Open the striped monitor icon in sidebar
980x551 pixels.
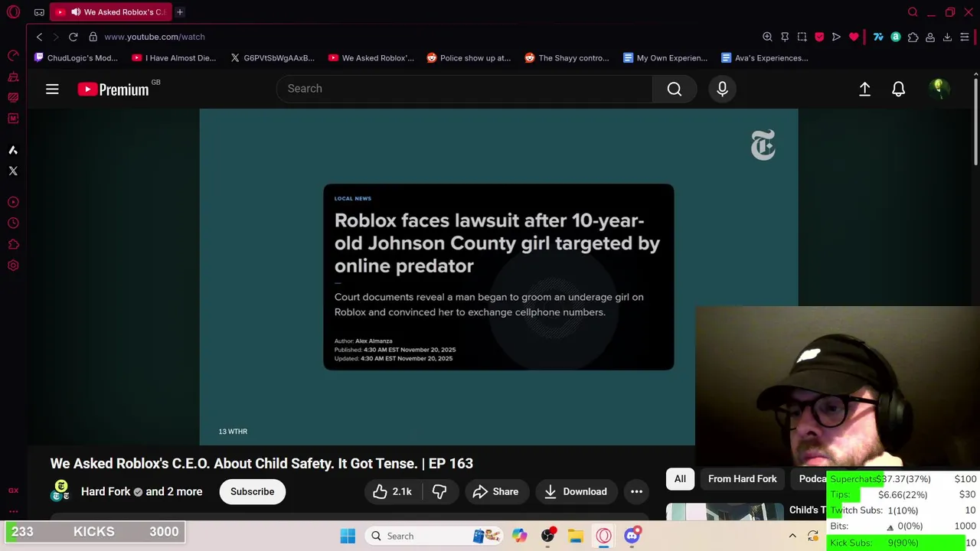13,97
